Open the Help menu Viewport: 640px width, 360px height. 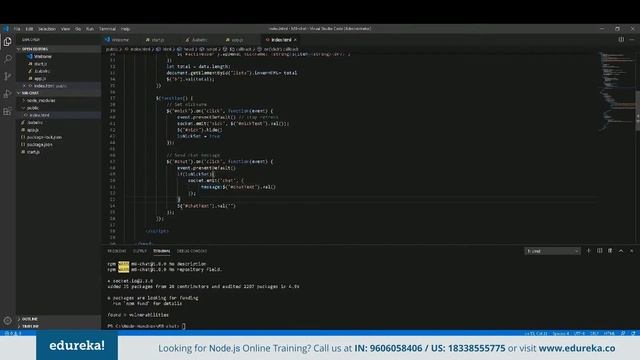tap(125, 29)
